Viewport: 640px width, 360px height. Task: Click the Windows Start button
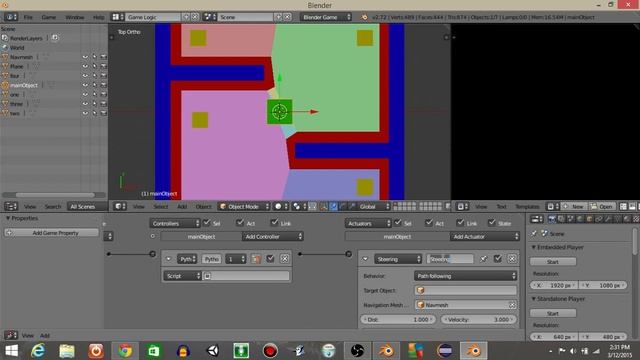click(x=11, y=351)
